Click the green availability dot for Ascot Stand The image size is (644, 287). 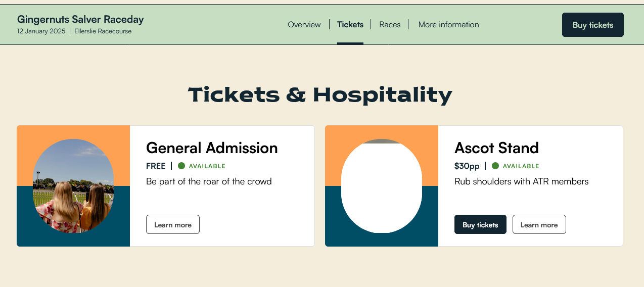[495, 166]
